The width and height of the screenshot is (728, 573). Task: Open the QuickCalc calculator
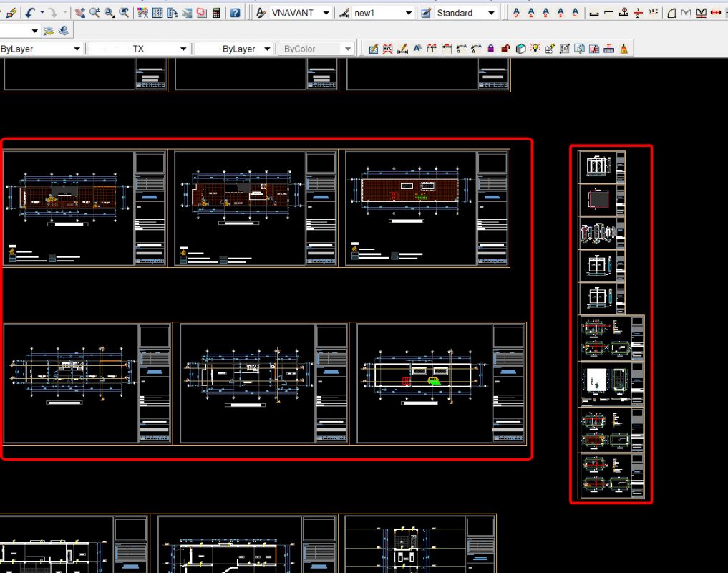click(x=216, y=13)
